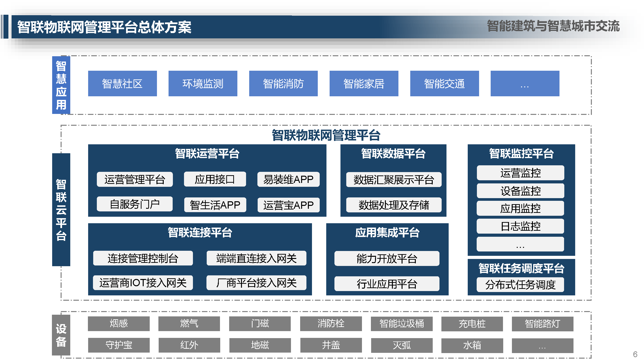
Task: Click the page number 6
Action: tap(635, 354)
